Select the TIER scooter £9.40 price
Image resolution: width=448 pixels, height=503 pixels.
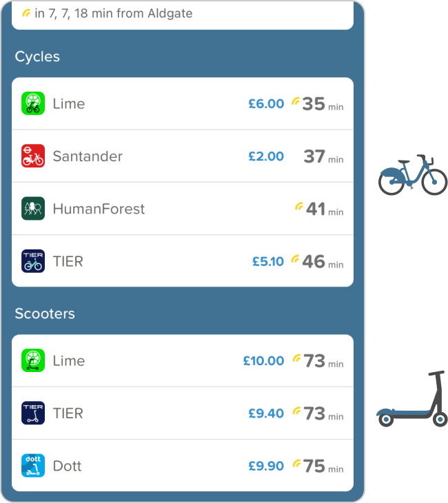266,413
